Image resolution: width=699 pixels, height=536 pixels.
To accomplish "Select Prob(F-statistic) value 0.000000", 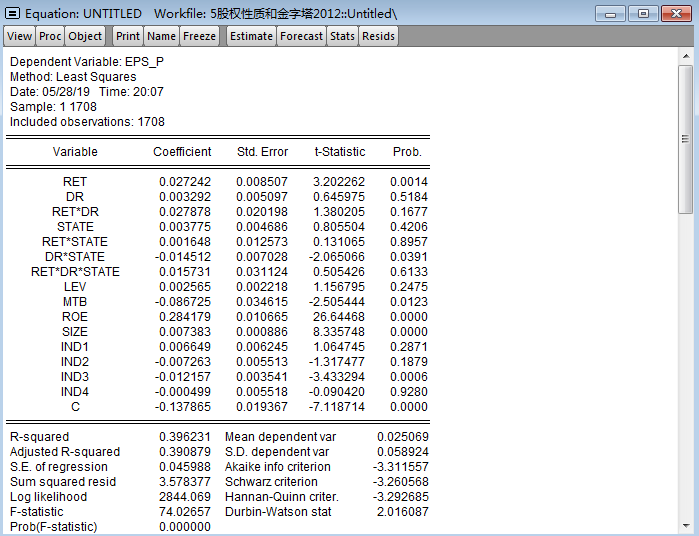I will [185, 527].
